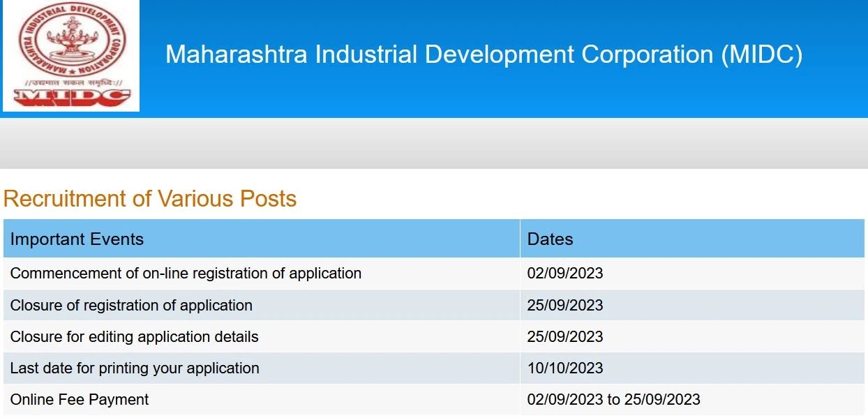The image size is (868, 418).
Task: Click the Maharashtra Industrial Development Corporation title
Action: (484, 54)
